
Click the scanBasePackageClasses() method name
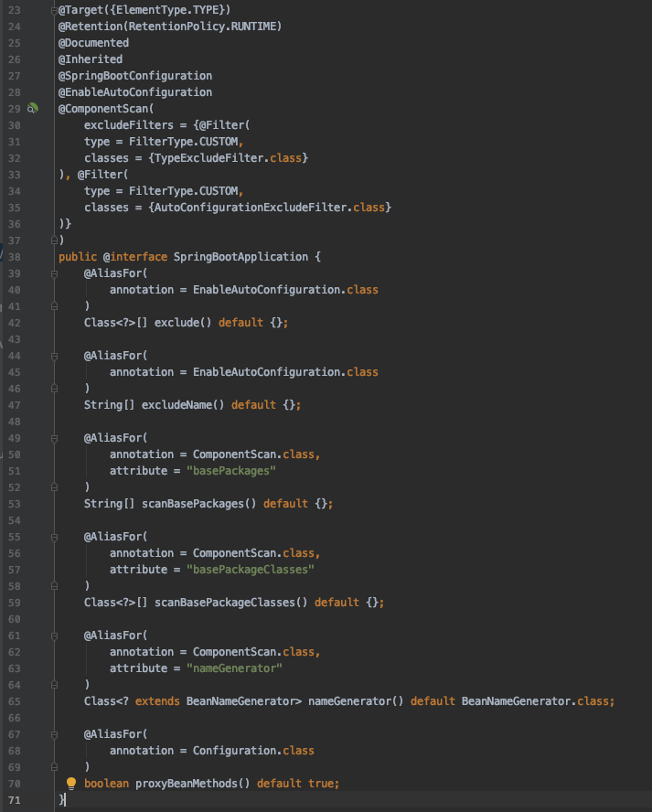[231, 603]
